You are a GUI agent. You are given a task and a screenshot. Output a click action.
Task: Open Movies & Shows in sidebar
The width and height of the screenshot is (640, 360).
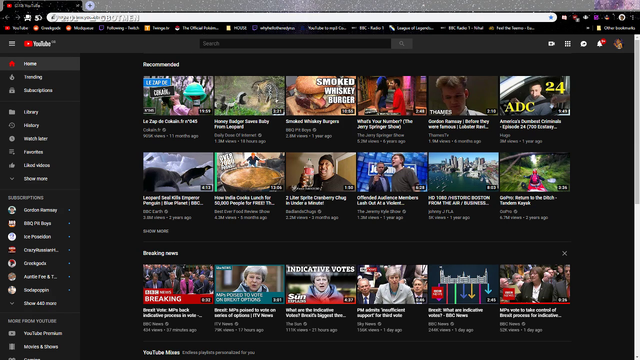[x=40, y=347]
